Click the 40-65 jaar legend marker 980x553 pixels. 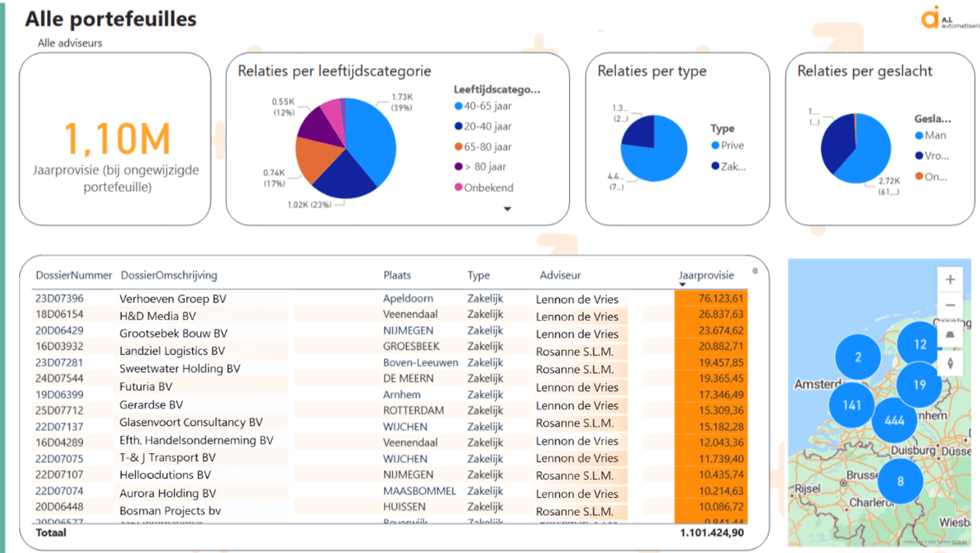pyautogui.click(x=458, y=106)
